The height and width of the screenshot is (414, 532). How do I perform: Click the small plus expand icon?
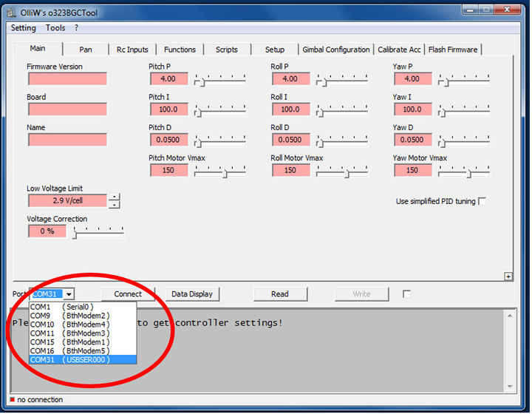tap(508, 276)
